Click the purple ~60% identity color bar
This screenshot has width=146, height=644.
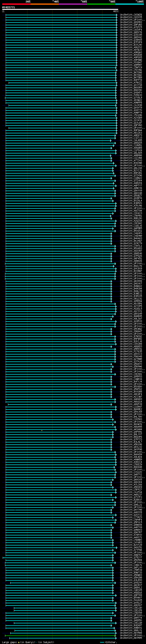pyautogui.click(x=73, y=4)
